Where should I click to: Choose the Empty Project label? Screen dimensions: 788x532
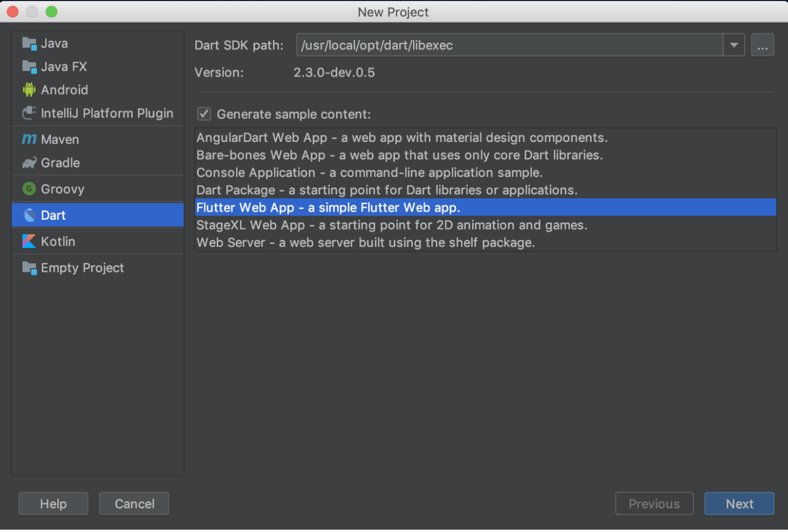[x=82, y=268]
